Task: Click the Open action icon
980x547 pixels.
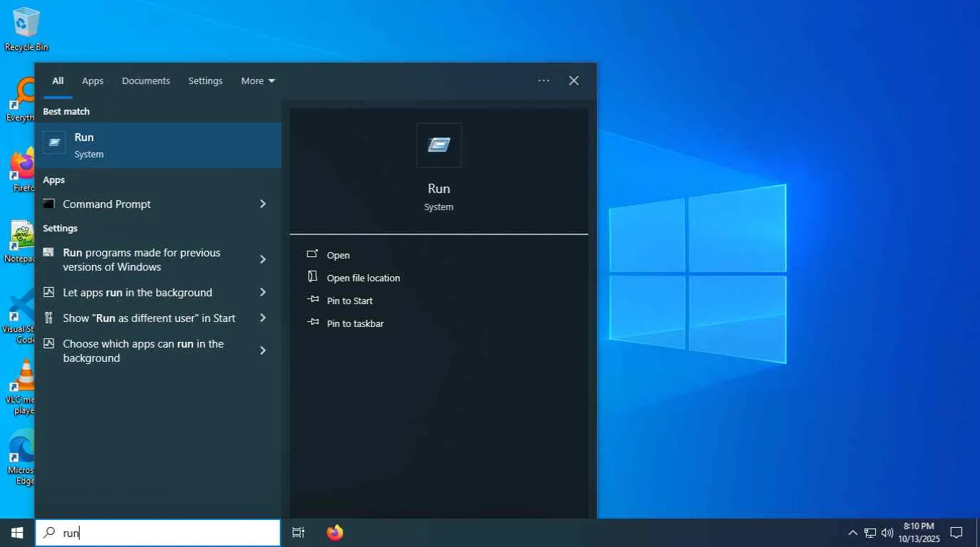Action: 312,254
